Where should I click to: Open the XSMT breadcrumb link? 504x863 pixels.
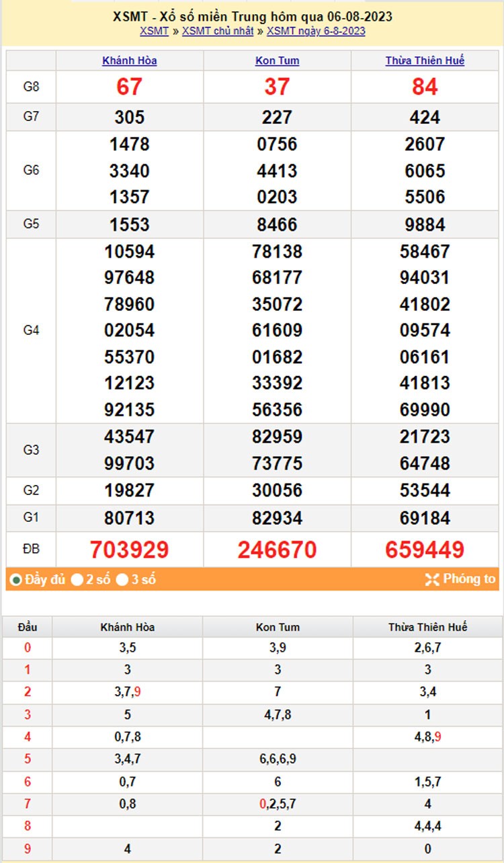(x=154, y=31)
